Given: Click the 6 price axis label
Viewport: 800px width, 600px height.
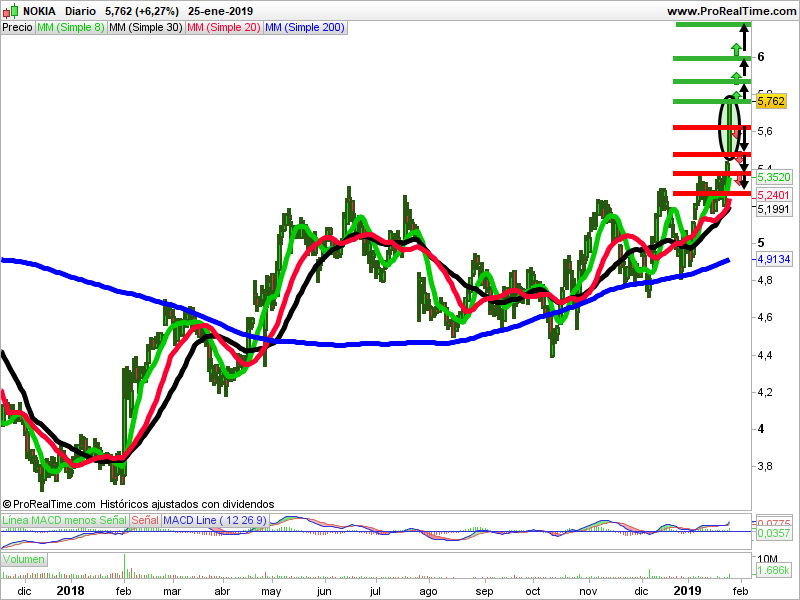Looking at the screenshot, I should click(761, 57).
